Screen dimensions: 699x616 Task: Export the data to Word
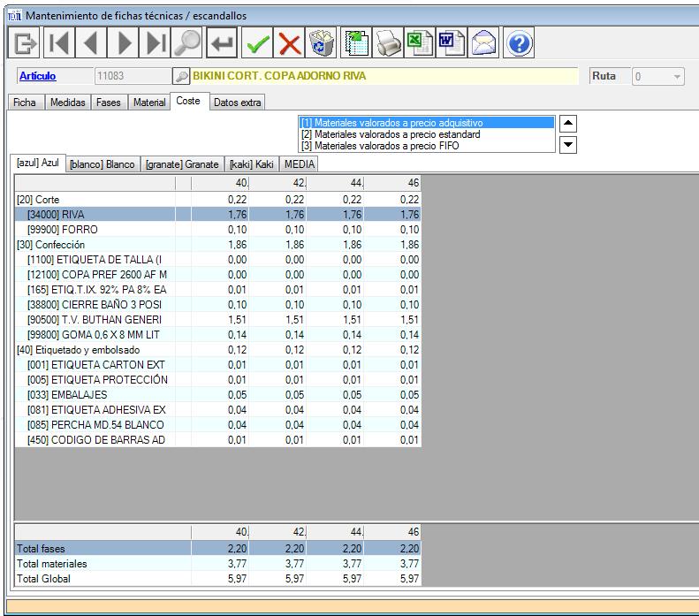(x=452, y=43)
